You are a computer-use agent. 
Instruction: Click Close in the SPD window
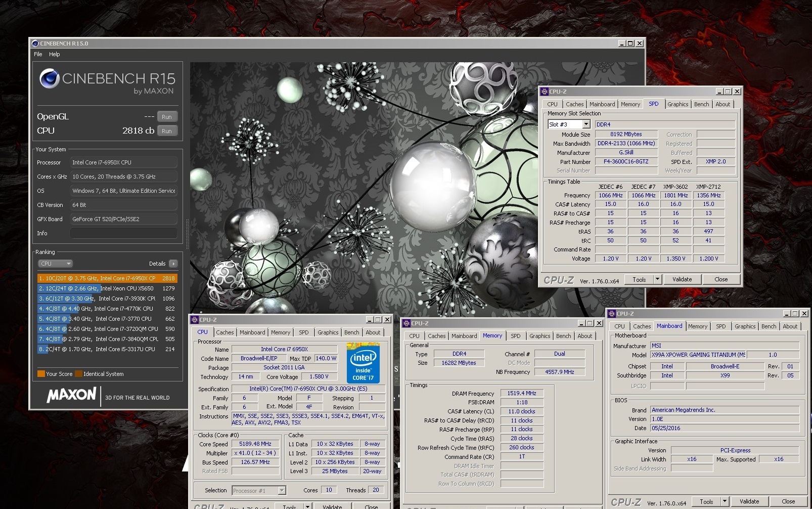pyautogui.click(x=721, y=279)
